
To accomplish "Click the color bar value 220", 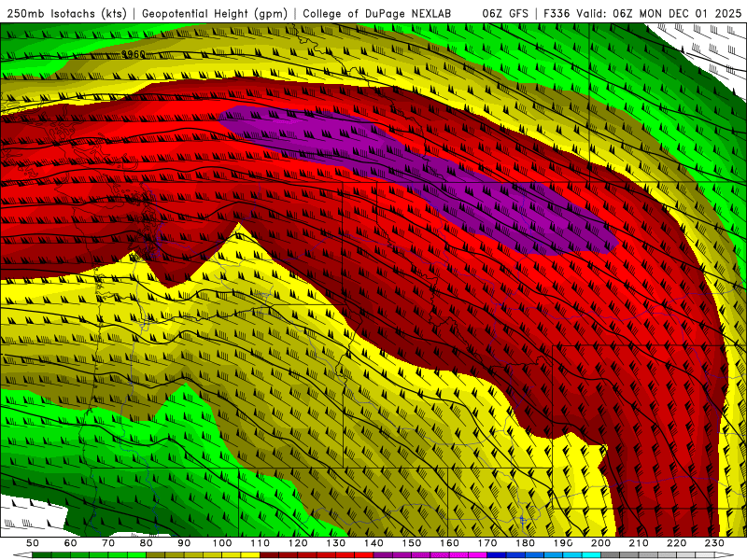I will coord(677,543).
